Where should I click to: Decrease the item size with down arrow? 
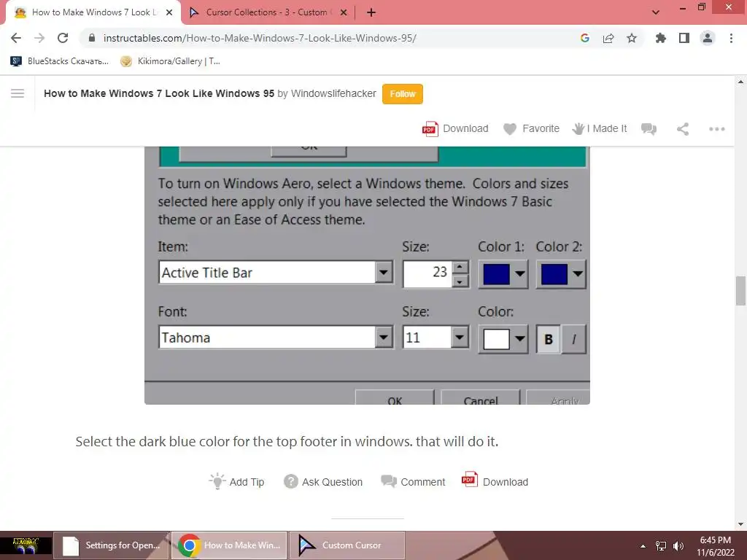click(x=460, y=281)
